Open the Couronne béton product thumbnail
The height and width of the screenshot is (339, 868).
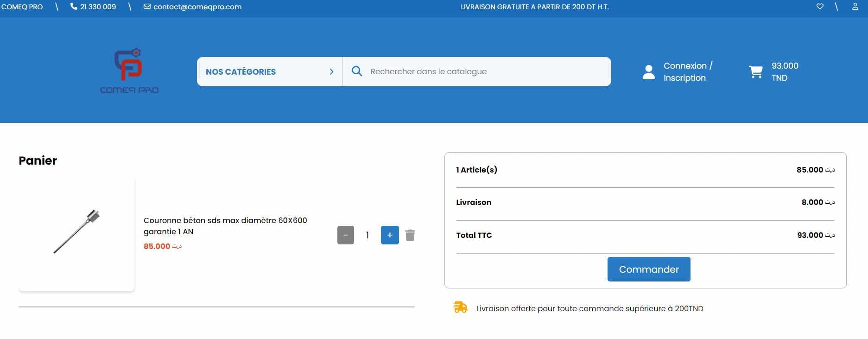(76, 233)
